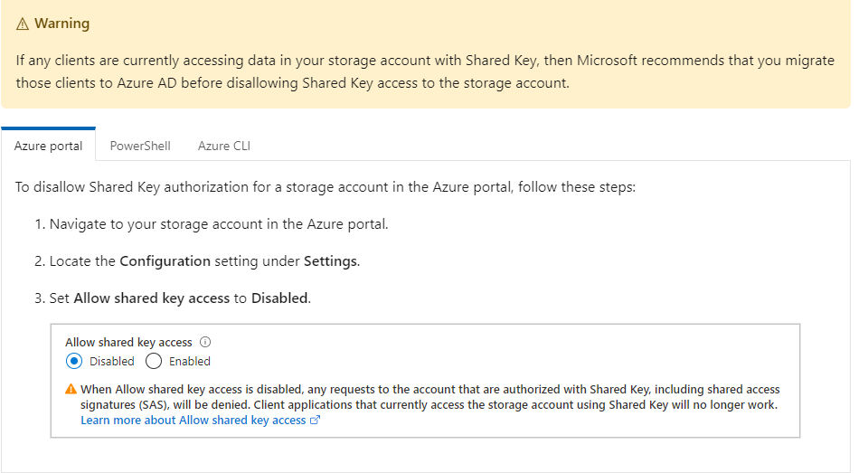The width and height of the screenshot is (868, 473).
Task: Click the warning triangle icon in yellow banner
Action: pos(24,24)
